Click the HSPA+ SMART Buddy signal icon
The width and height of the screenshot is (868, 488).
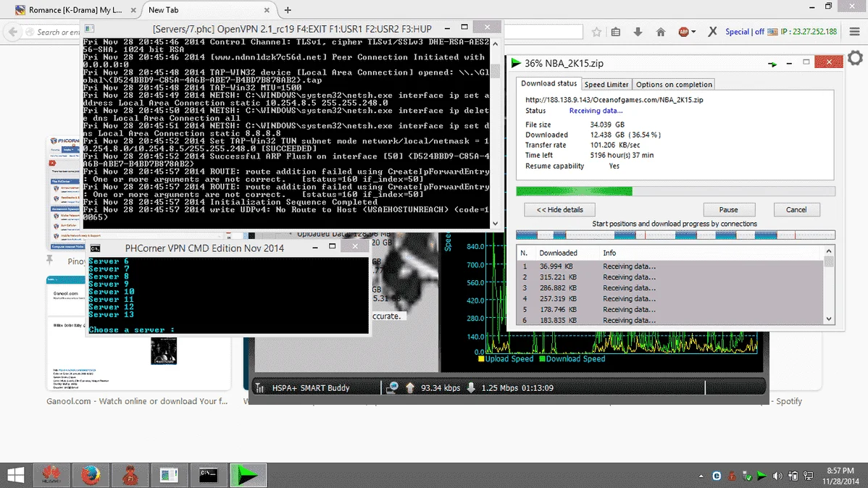[259, 388]
